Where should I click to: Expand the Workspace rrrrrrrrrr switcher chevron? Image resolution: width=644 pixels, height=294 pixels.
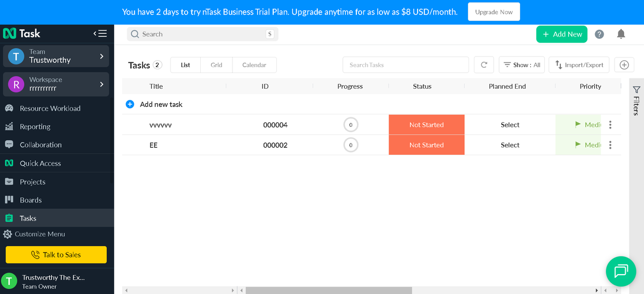coord(102,84)
